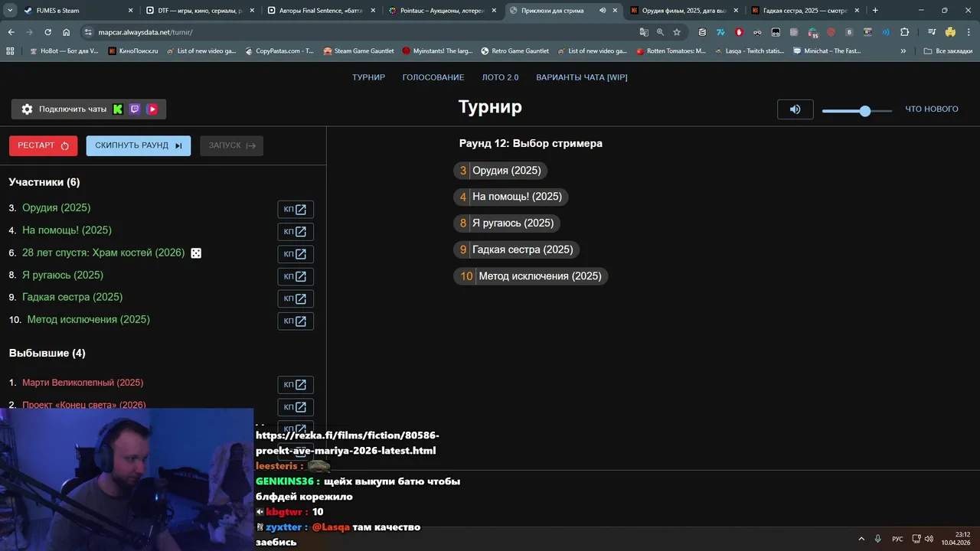
Task: Open КП link for На помощь! (2025)
Action: click(x=296, y=232)
